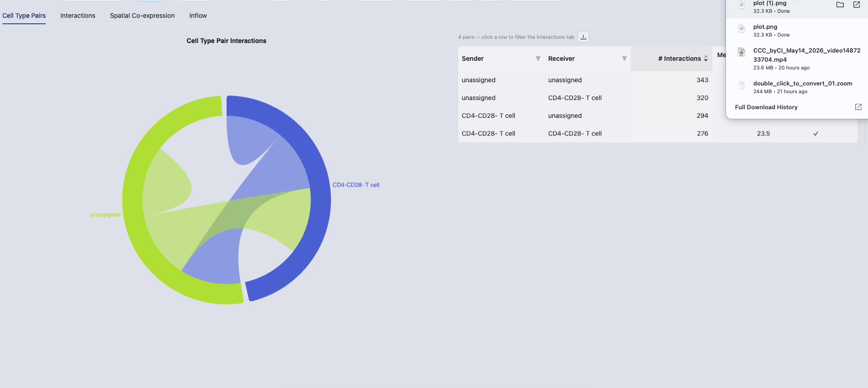Sort by number of Interactions
The image size is (868, 388).
pos(706,58)
